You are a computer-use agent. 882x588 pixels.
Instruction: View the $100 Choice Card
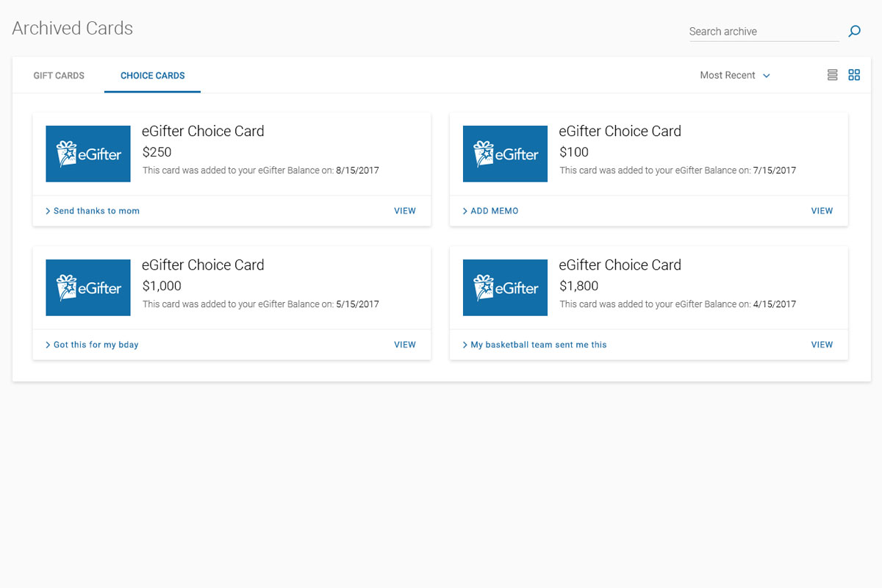pos(822,211)
